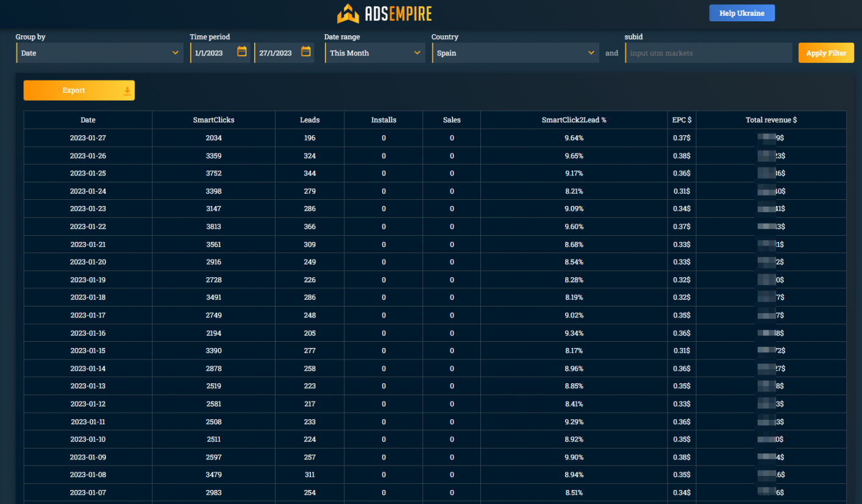
Task: Click the Apply Filter button
Action: [x=826, y=53]
